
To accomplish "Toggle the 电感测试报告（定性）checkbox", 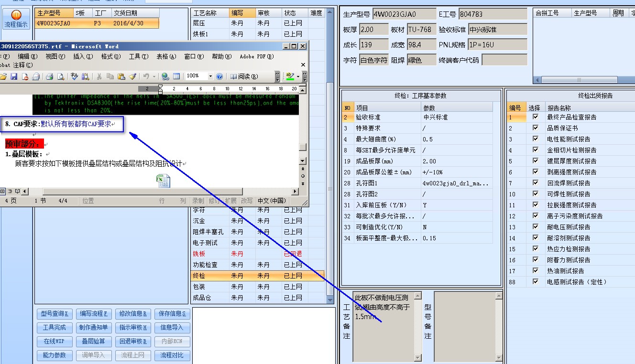I will click(536, 282).
